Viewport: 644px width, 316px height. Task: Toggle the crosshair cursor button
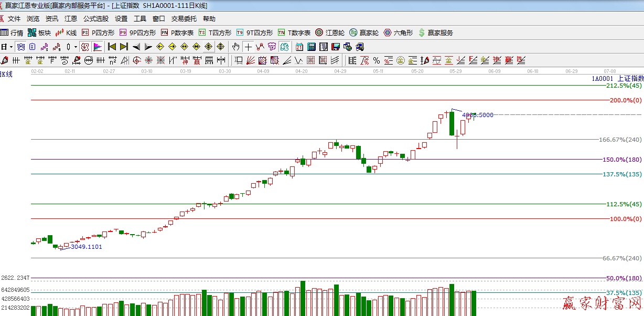[248, 47]
